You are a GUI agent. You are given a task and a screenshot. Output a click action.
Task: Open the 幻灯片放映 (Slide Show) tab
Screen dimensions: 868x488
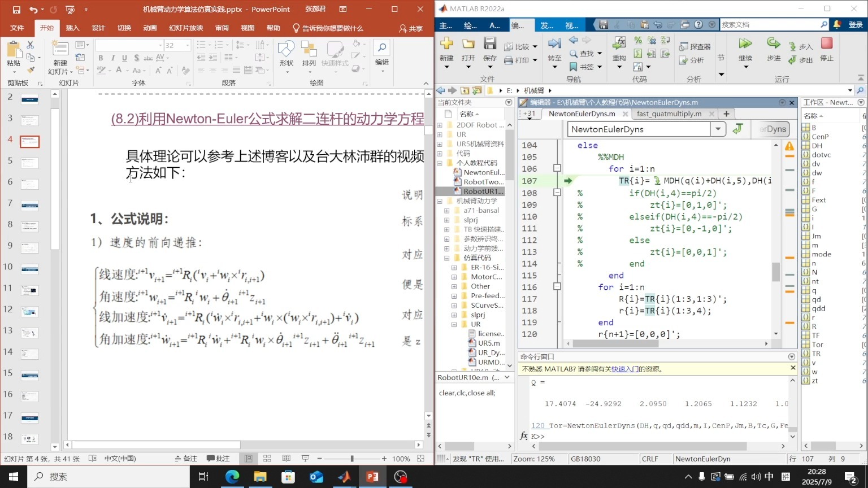[186, 28]
